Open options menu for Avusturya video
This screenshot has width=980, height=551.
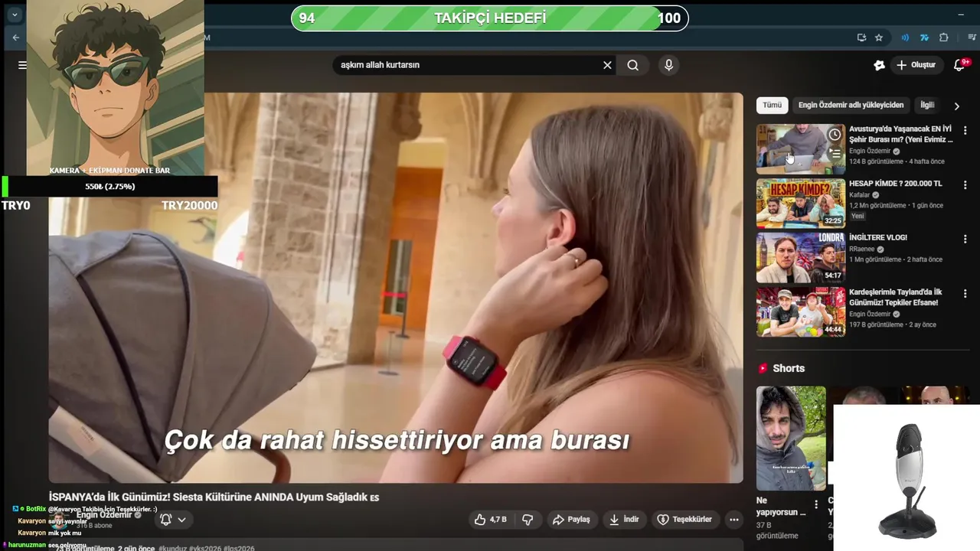(965, 131)
